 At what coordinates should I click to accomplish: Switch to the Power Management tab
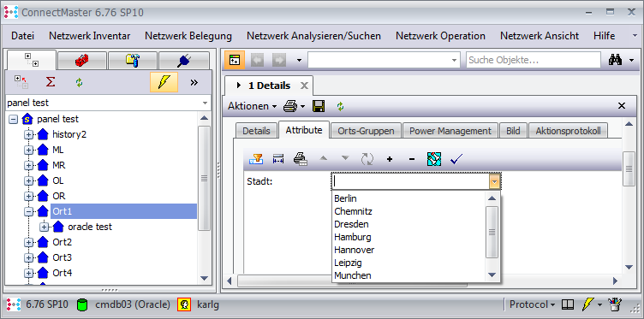click(x=450, y=131)
